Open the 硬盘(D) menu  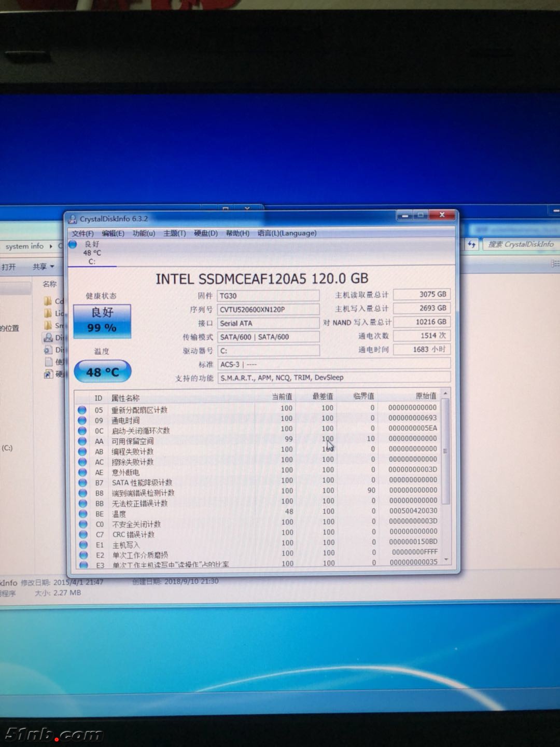point(205,233)
